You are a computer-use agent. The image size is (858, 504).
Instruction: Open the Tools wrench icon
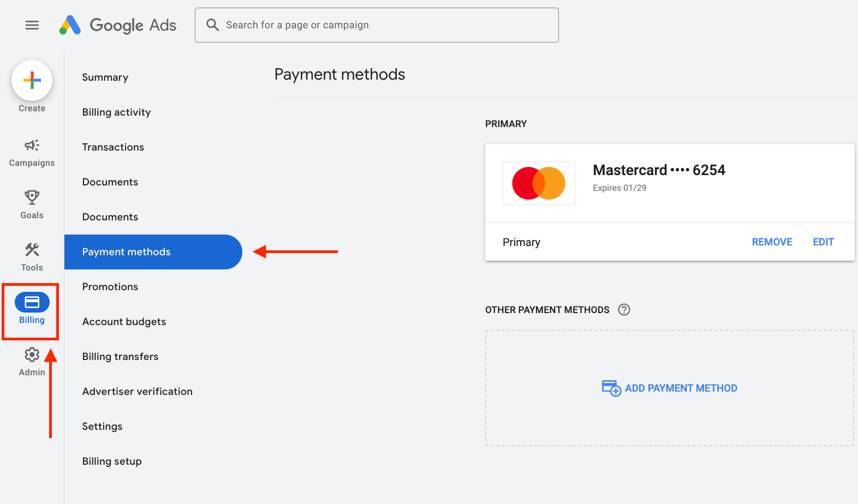tap(32, 250)
